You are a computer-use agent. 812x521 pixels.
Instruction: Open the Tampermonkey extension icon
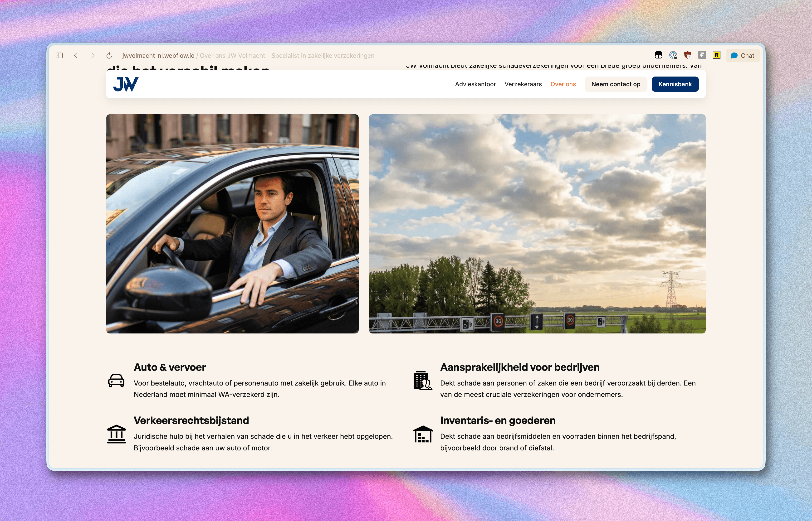pyautogui.click(x=658, y=55)
